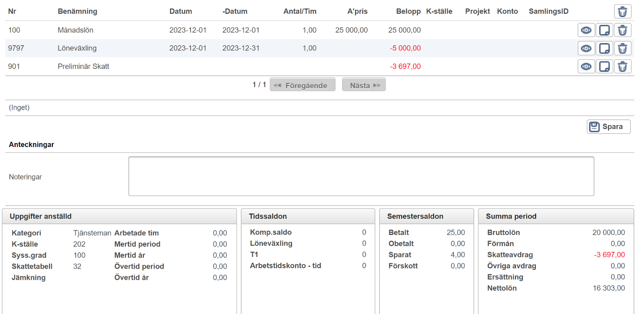Click the Komp.saldo label

(x=271, y=232)
